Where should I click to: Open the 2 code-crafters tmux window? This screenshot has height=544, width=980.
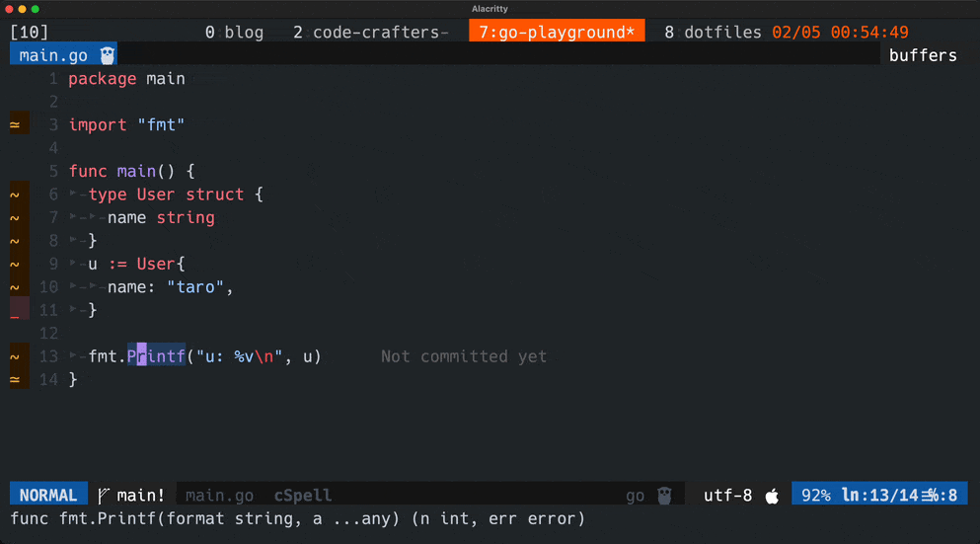click(370, 33)
